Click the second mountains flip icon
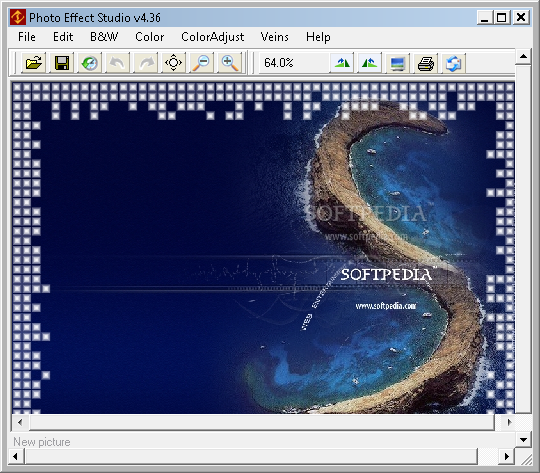The image size is (540, 473). tap(370, 63)
